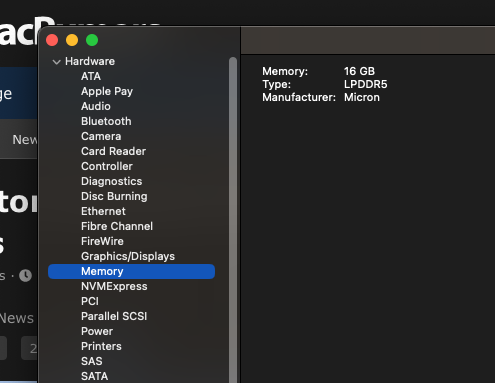Choose Parallel SCSI entry
The height and width of the screenshot is (383, 495).
coord(114,316)
